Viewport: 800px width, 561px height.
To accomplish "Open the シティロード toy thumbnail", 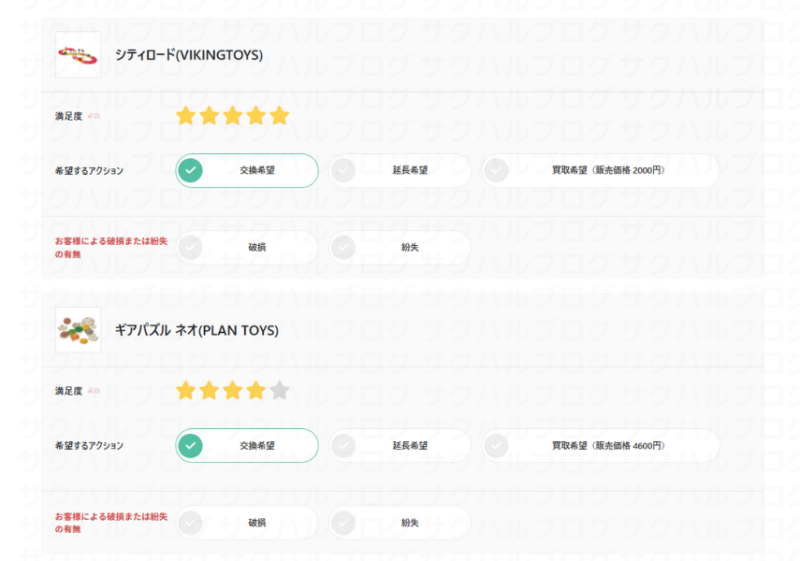I will click(x=78, y=54).
